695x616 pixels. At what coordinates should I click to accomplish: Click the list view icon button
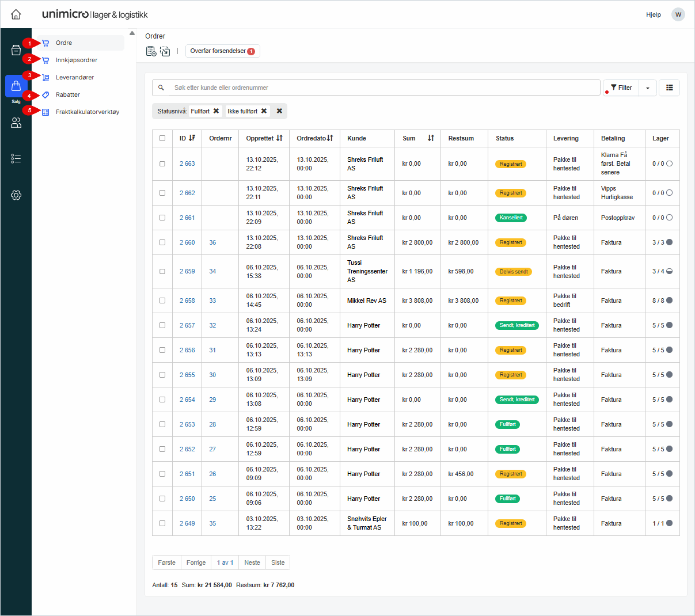pyautogui.click(x=669, y=88)
